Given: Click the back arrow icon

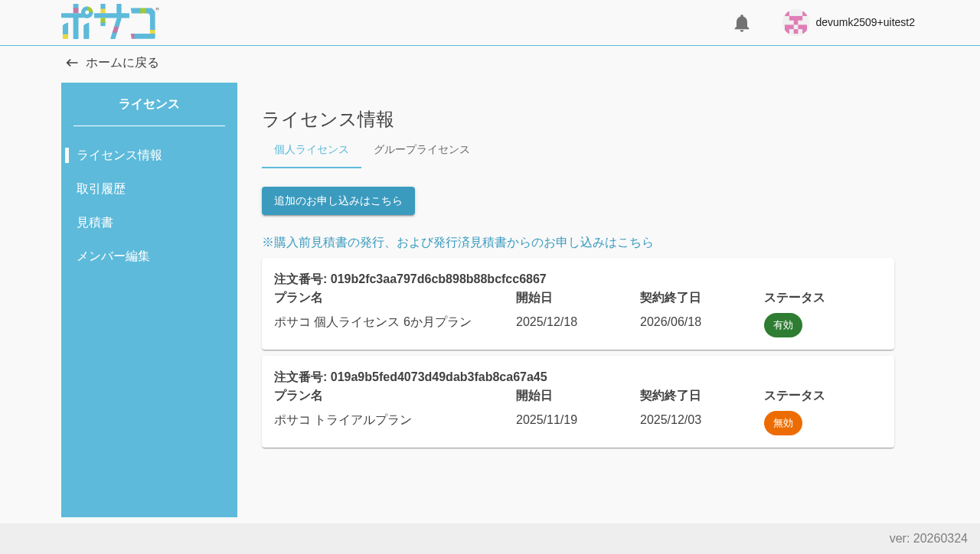Looking at the screenshot, I should tap(72, 63).
